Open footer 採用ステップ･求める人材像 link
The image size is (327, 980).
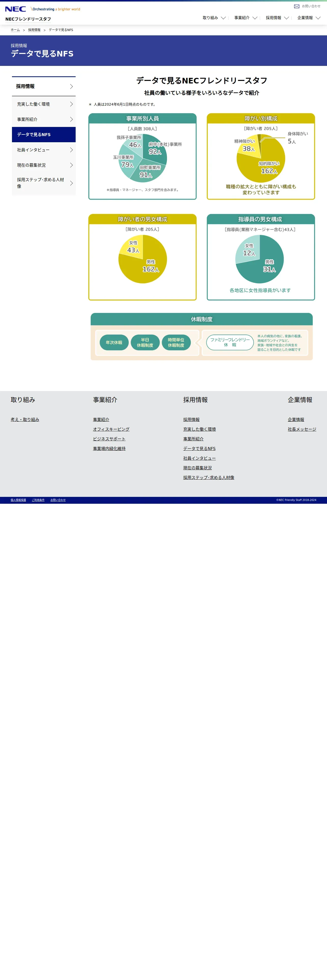[x=209, y=478]
